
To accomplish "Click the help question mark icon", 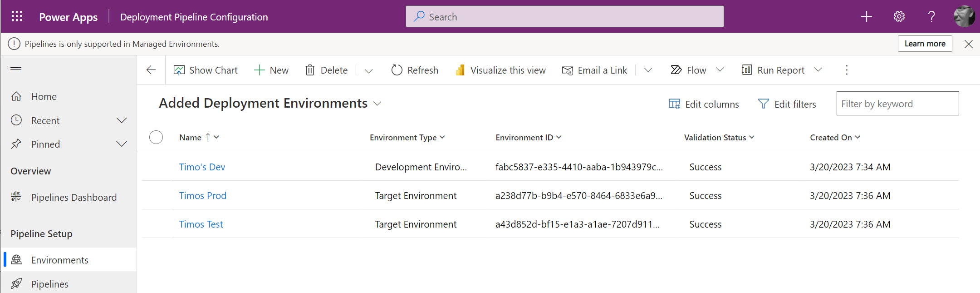I will pyautogui.click(x=931, y=17).
